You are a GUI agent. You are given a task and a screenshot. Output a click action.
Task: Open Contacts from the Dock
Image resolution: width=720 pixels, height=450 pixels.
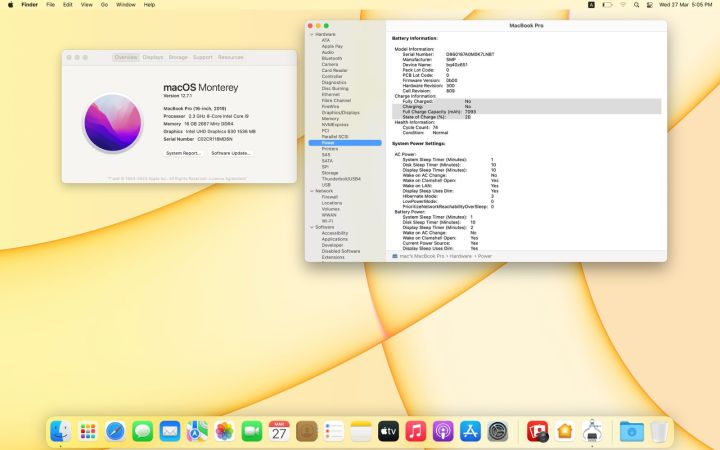tap(307, 431)
